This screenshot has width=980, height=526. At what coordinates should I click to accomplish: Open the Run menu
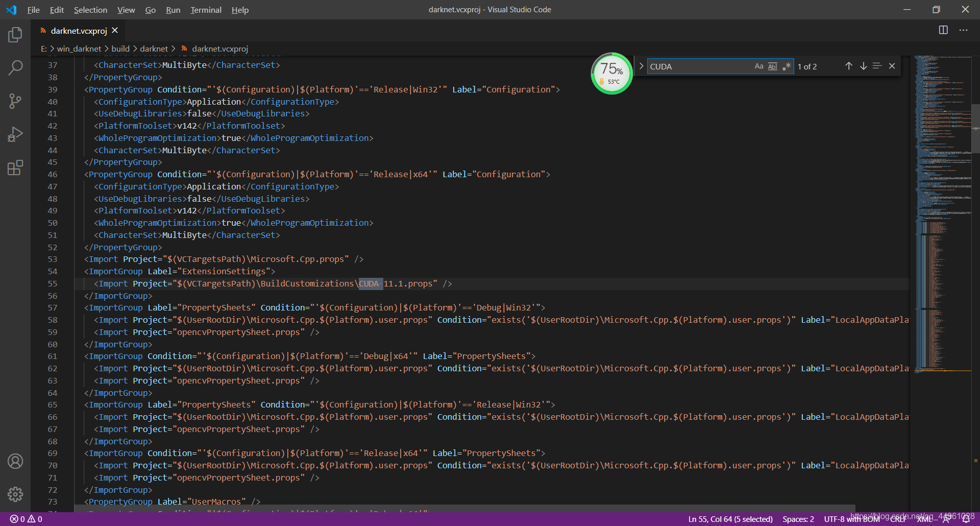173,10
